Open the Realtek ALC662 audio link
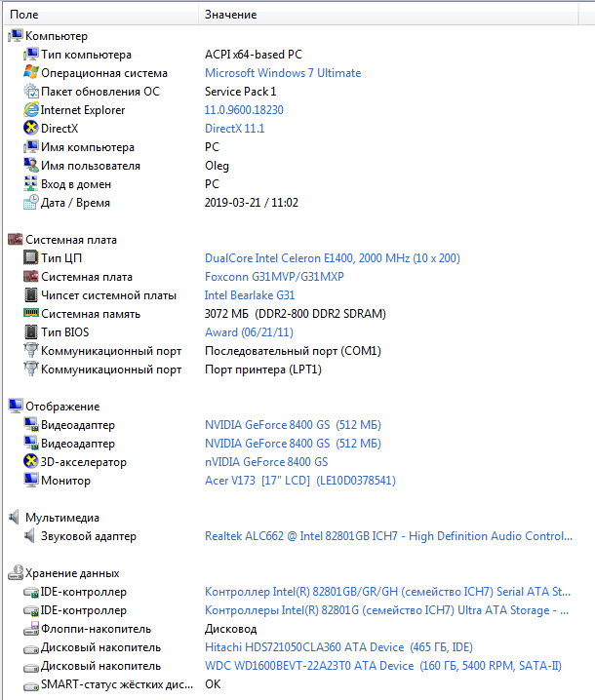The image size is (595, 700). (388, 535)
